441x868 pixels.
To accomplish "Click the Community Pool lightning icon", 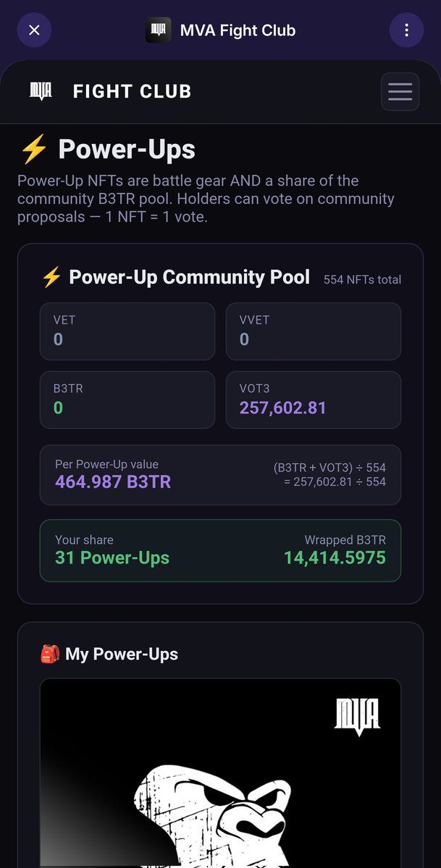I will [x=51, y=277].
